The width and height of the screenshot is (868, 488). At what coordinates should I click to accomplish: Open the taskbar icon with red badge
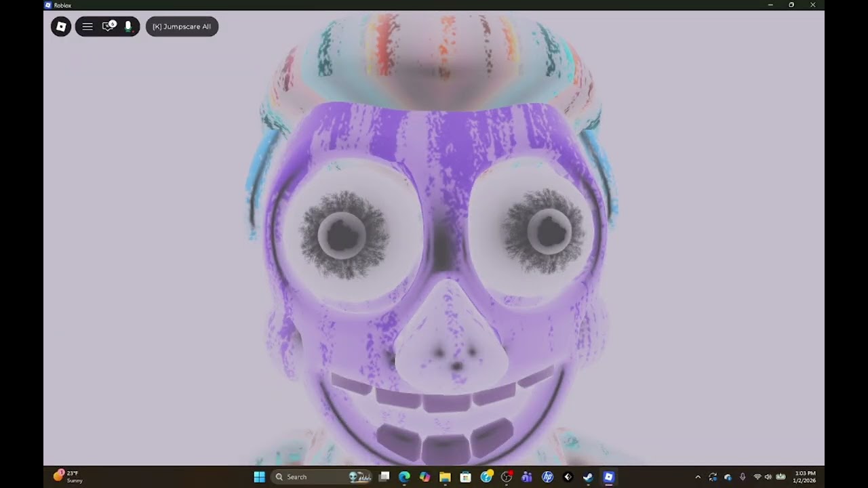point(507,477)
